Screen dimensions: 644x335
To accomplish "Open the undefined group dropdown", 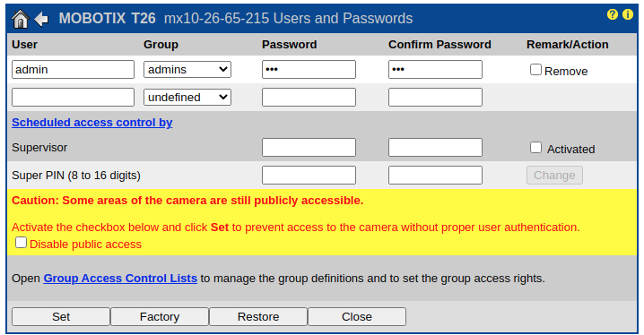I will [x=187, y=98].
